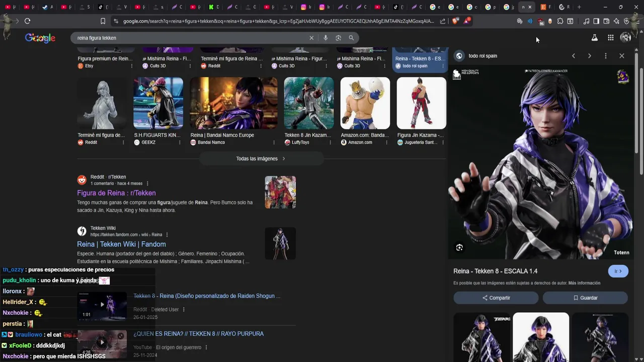644x362 pixels.
Task: Open Leo AI sparkle icon in toolbar
Action: (616, 21)
